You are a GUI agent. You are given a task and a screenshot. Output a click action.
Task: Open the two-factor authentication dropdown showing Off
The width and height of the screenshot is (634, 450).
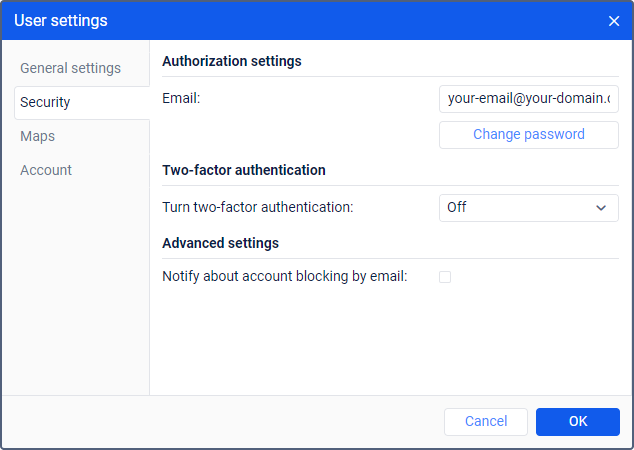528,208
